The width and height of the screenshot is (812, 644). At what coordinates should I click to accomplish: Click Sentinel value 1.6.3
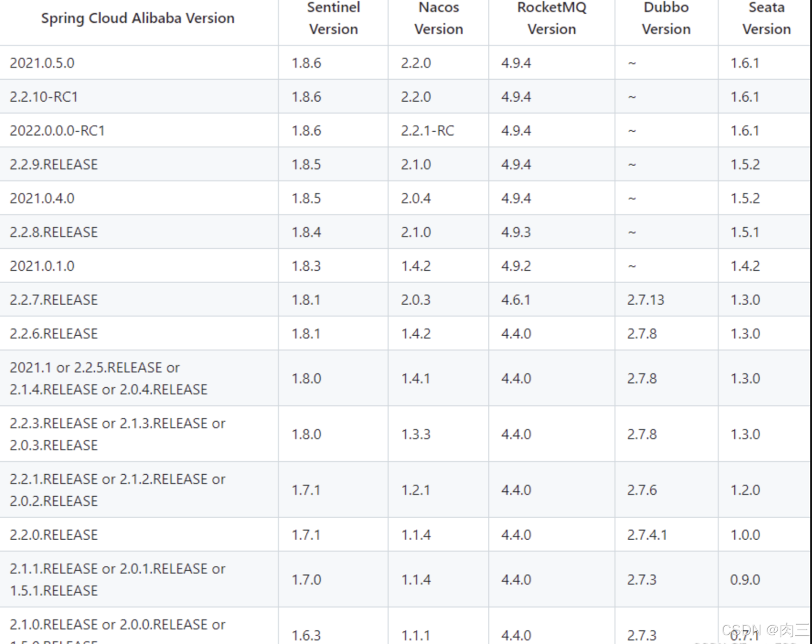(306, 635)
